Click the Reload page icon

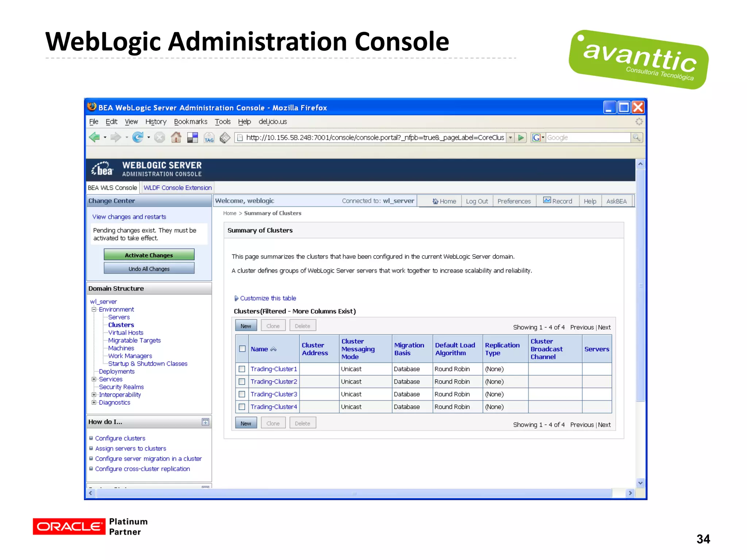(138, 137)
